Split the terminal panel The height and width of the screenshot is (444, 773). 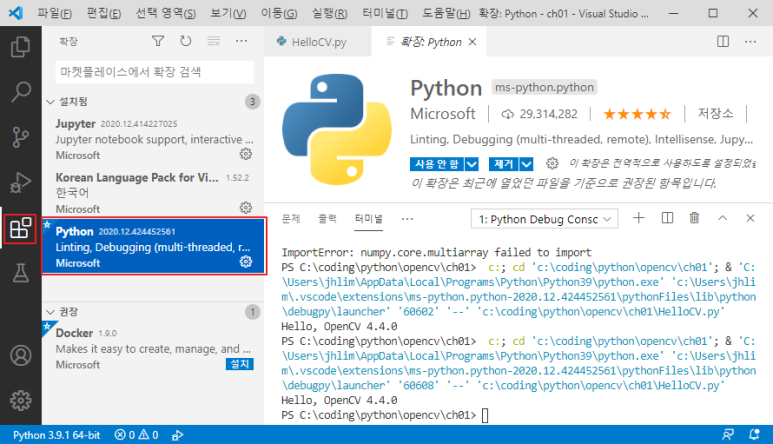pyautogui.click(x=667, y=218)
